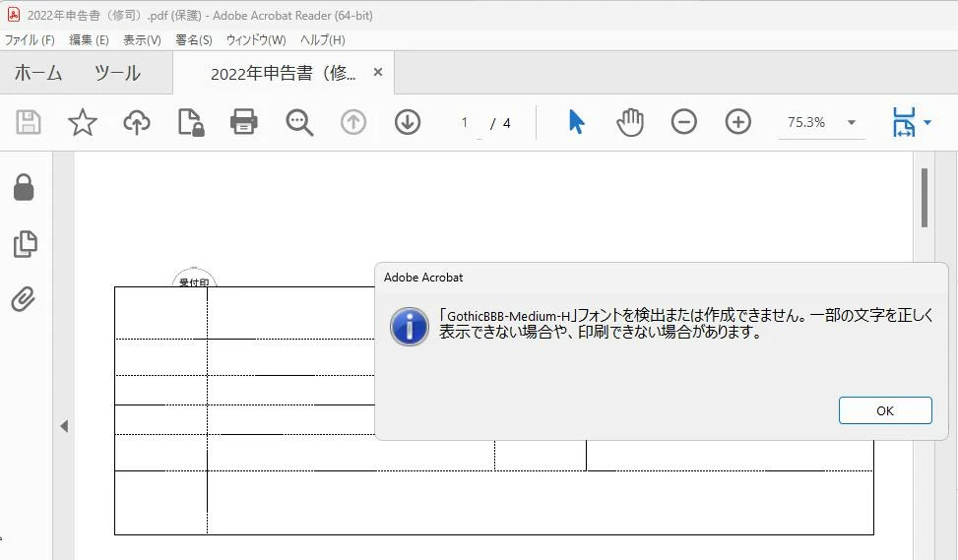Upload file with the cloud arrow icon
Screen dimensions: 958x560
(x=137, y=122)
